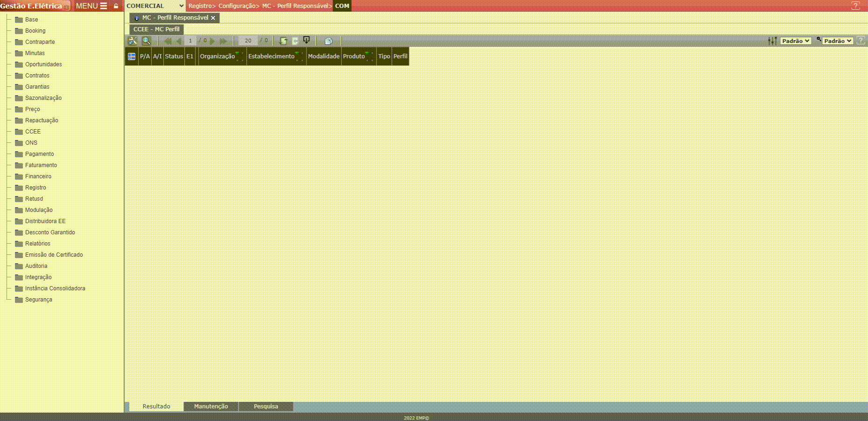Click the Registro breadcrumb link
The image size is (868, 421).
[x=200, y=6]
